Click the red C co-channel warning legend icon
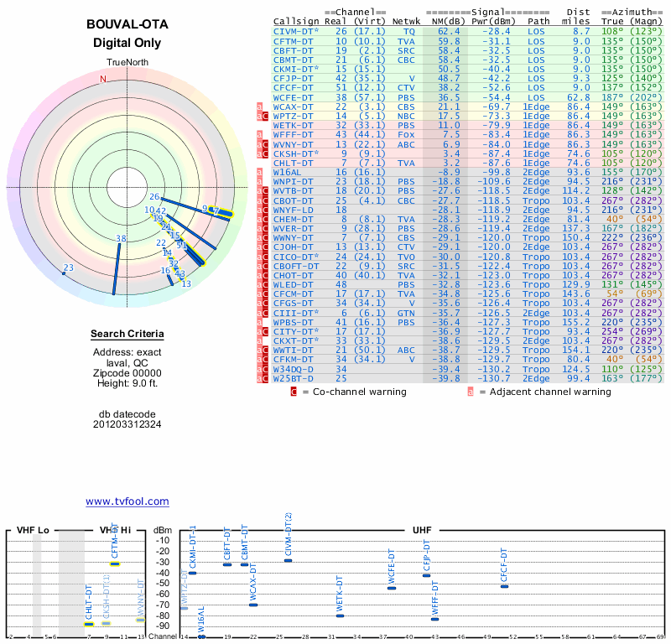671x644 pixels. point(294,392)
